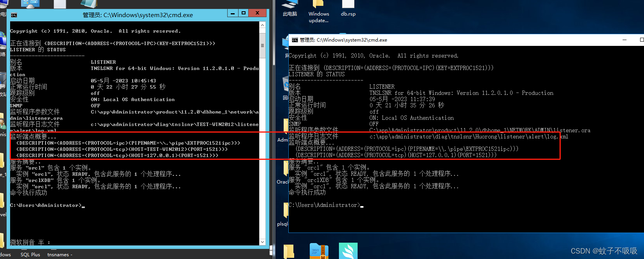Select the green leaf app icon on desktop
This screenshot has height=259, width=644.
(348, 251)
